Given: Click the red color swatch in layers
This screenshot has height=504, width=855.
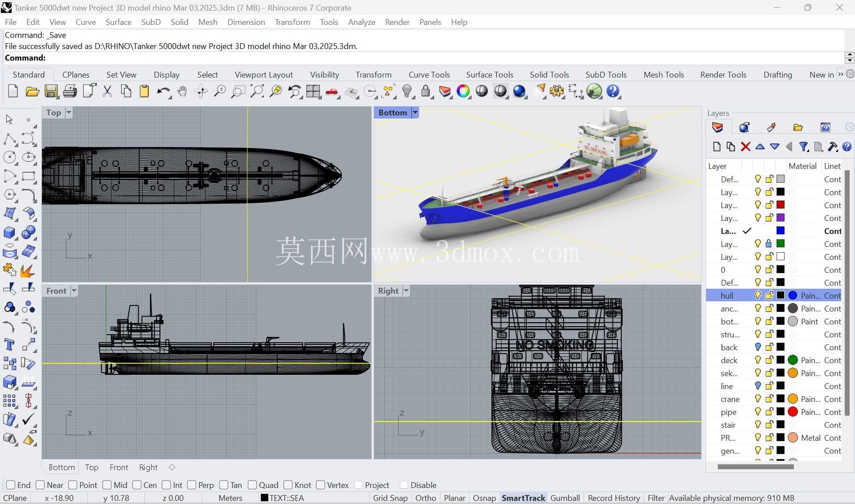Looking at the screenshot, I should [x=781, y=205].
